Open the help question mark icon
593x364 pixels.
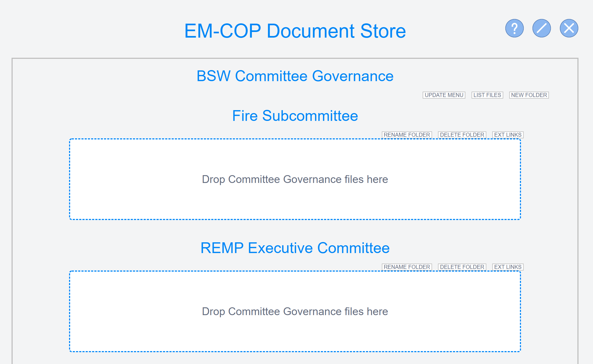(514, 28)
